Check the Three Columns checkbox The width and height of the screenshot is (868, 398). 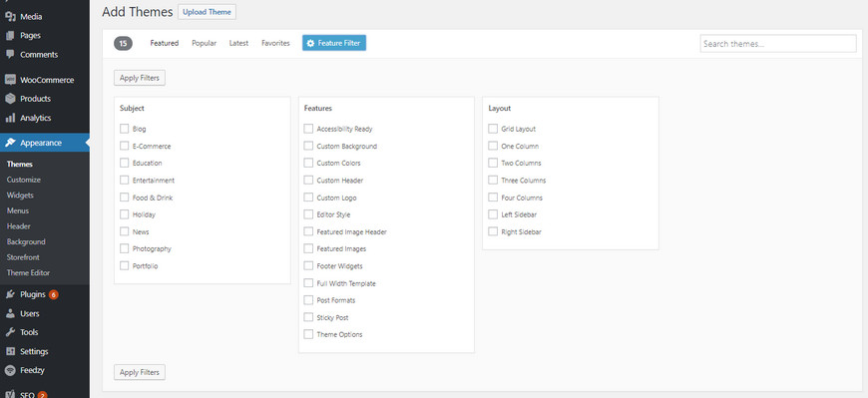493,180
